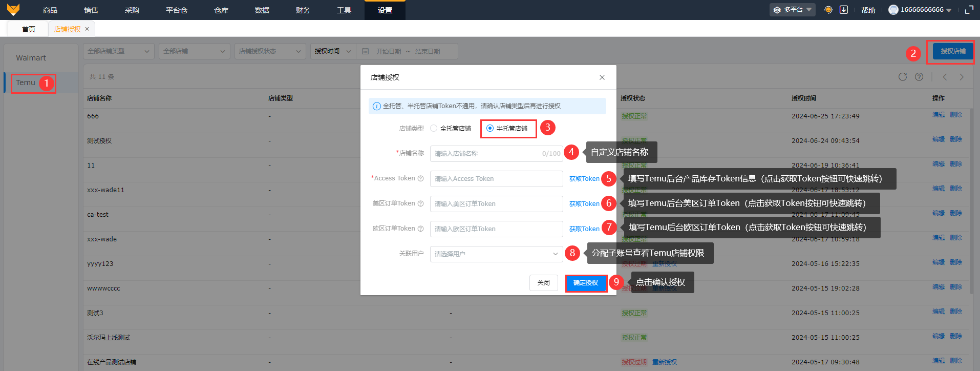980x371 pixels.
Task: Open the 财务 menu
Action: [x=303, y=10]
